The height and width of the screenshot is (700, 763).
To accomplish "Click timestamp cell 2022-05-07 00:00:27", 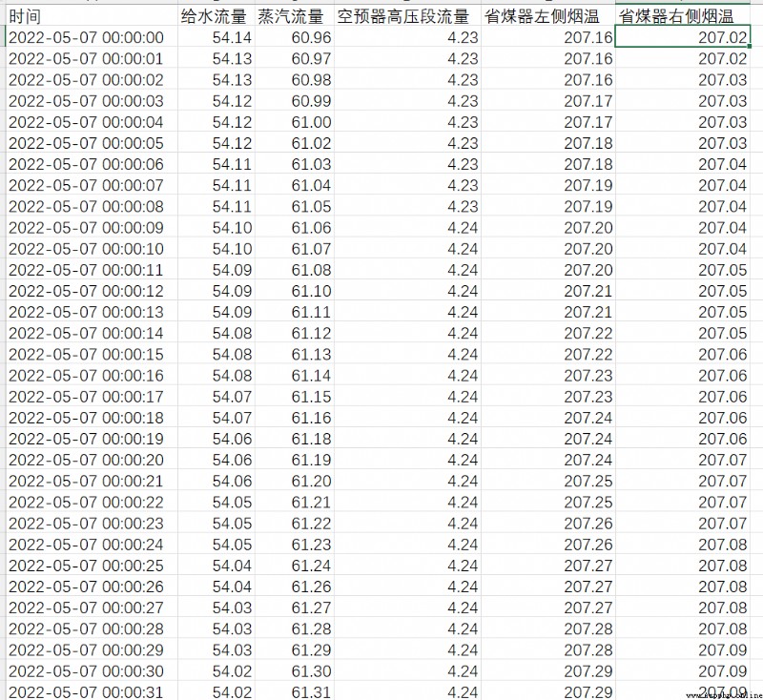I will [92, 607].
